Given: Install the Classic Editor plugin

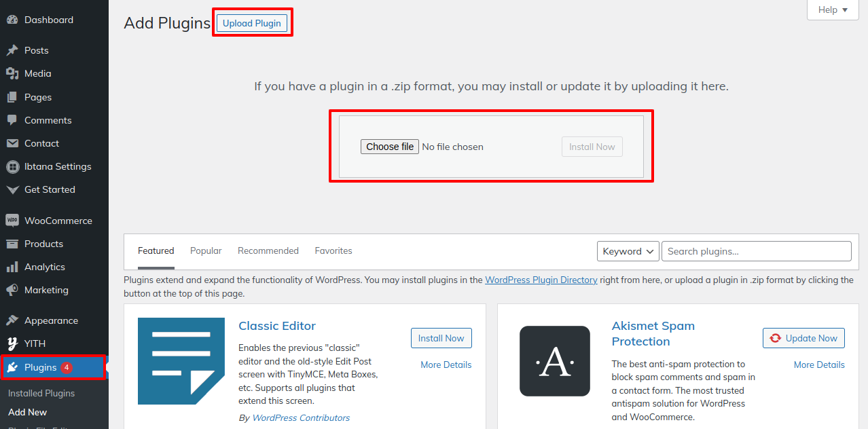Looking at the screenshot, I should pos(441,338).
